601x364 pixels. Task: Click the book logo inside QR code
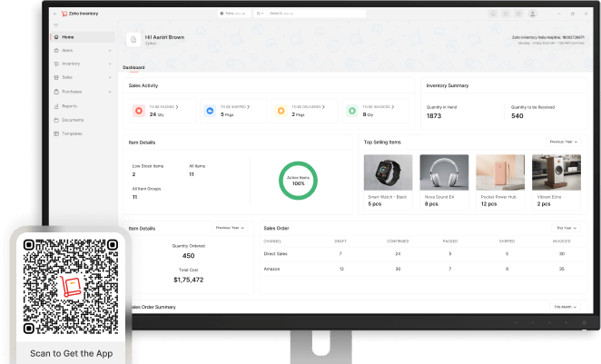(71, 287)
